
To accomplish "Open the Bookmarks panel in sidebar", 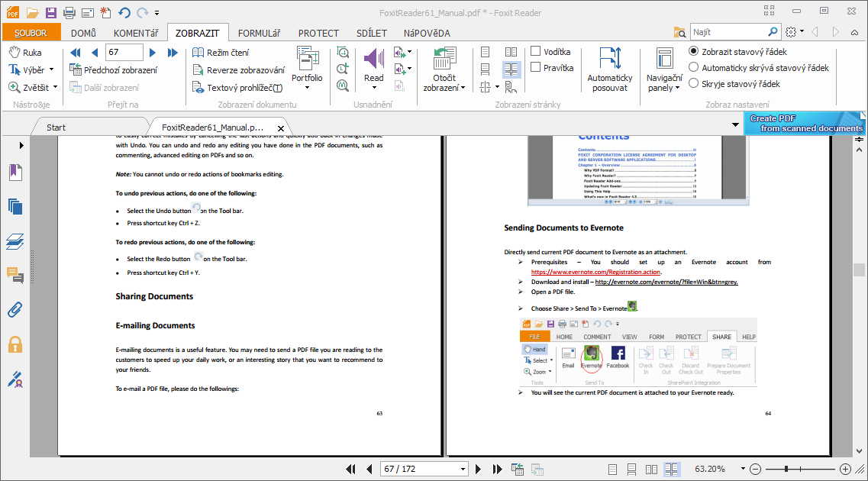I will coord(15,172).
